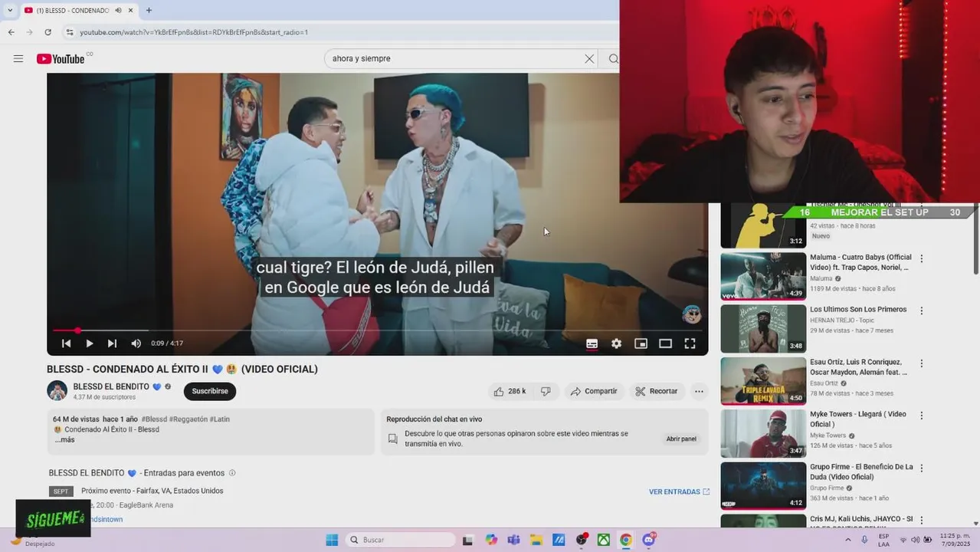This screenshot has height=552, width=980.
Task: Open the YouTube hamburger guide menu
Action: tap(18, 59)
